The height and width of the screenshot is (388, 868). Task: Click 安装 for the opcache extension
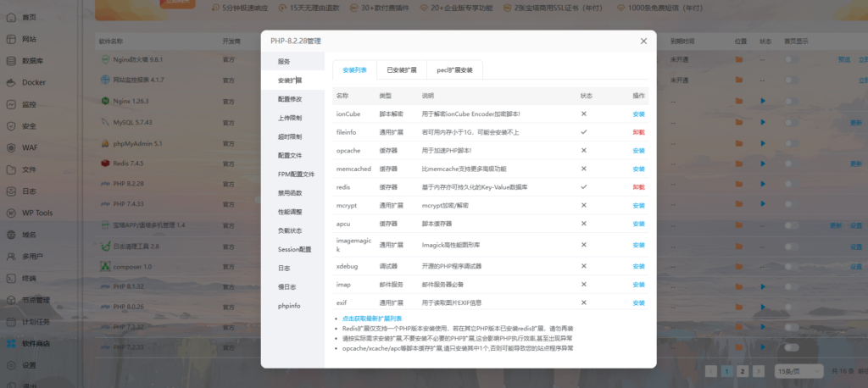point(638,150)
